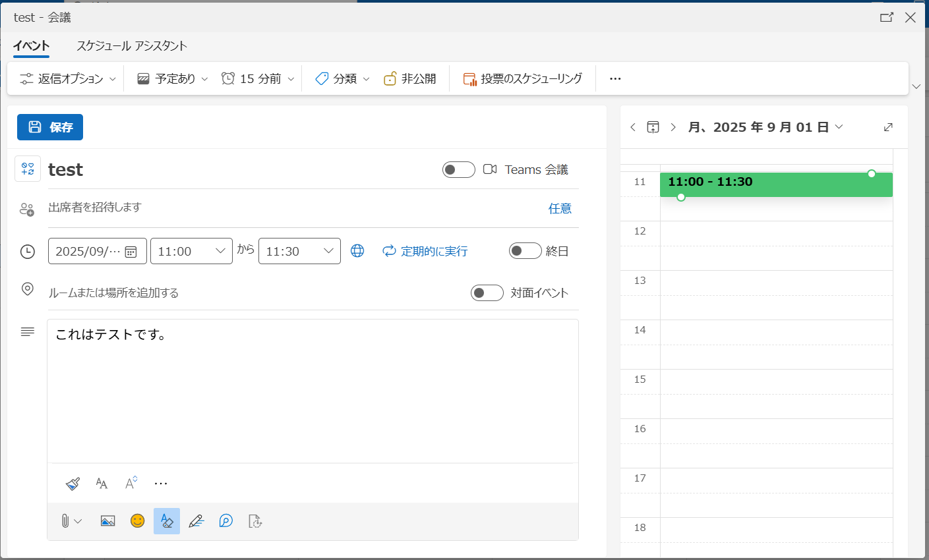The height and width of the screenshot is (560, 929).
Task: Switch to the イベント tab
Action: [31, 46]
